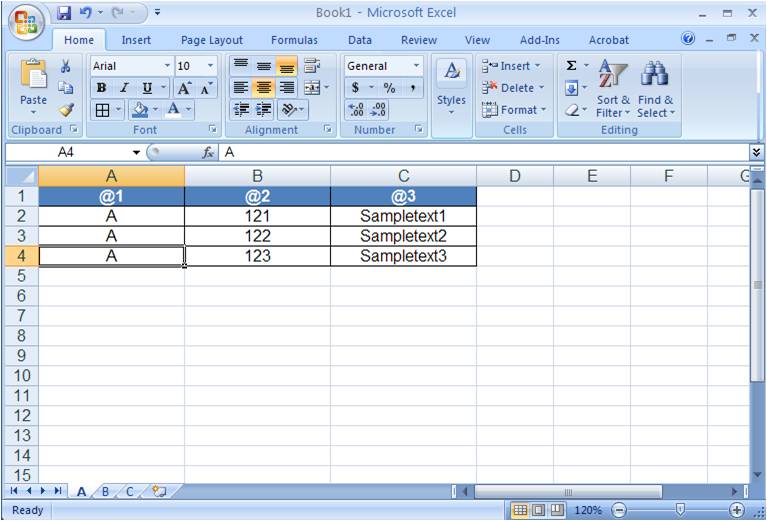Click inside the formula bar
This screenshot has width=767, height=521.
click(x=484, y=153)
